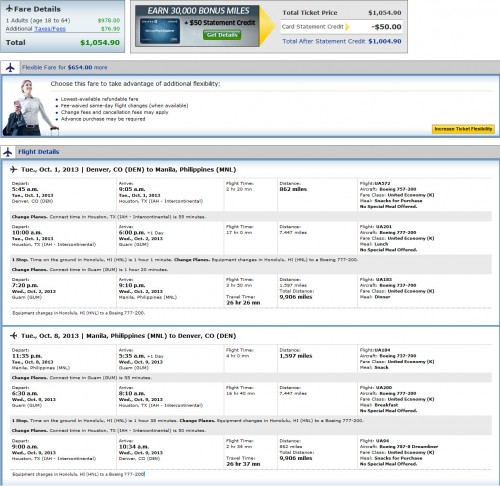The height and width of the screenshot is (486, 500).
Task: Click the Aircraft Boeing 787-8 Dreamliner text
Action: [x=399, y=447]
